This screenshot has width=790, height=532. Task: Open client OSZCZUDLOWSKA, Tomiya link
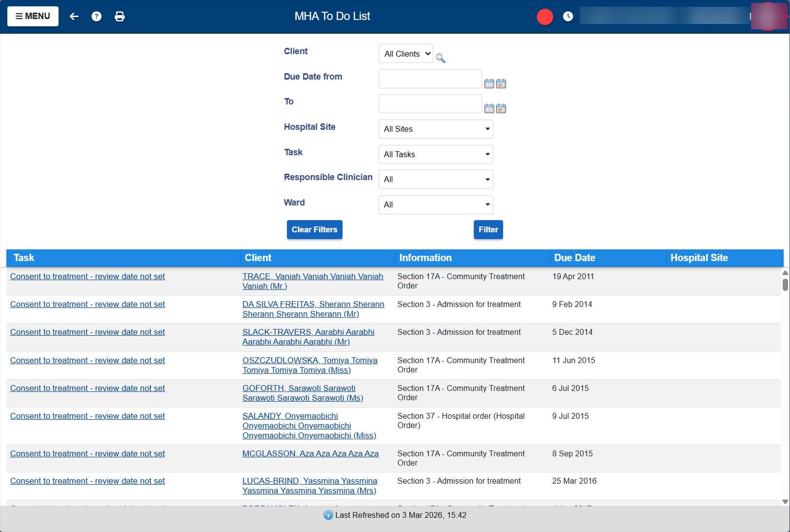tap(310, 365)
